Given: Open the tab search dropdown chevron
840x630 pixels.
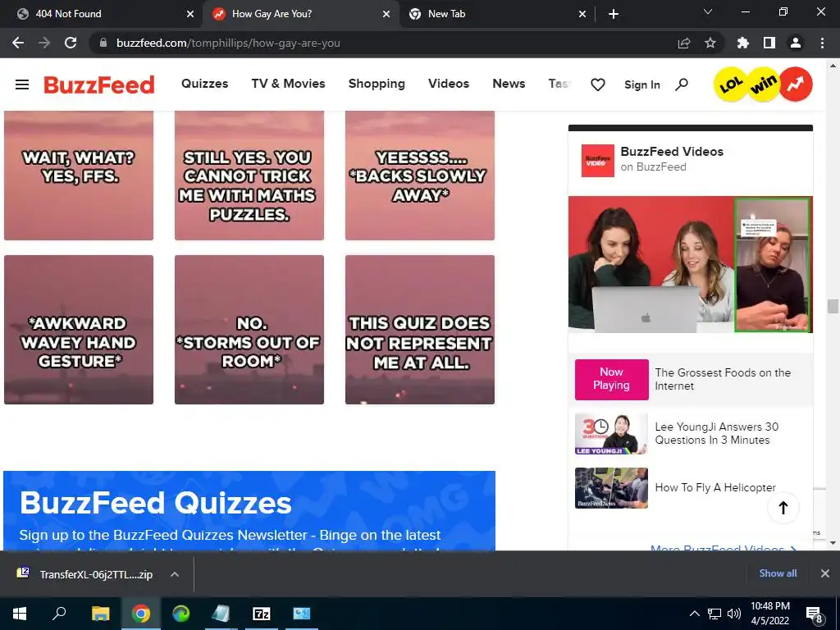Looking at the screenshot, I should pos(708,11).
